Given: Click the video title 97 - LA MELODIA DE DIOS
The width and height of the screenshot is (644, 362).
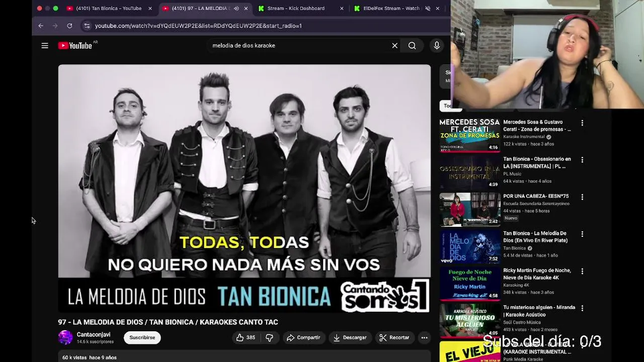Looking at the screenshot, I should (168, 322).
